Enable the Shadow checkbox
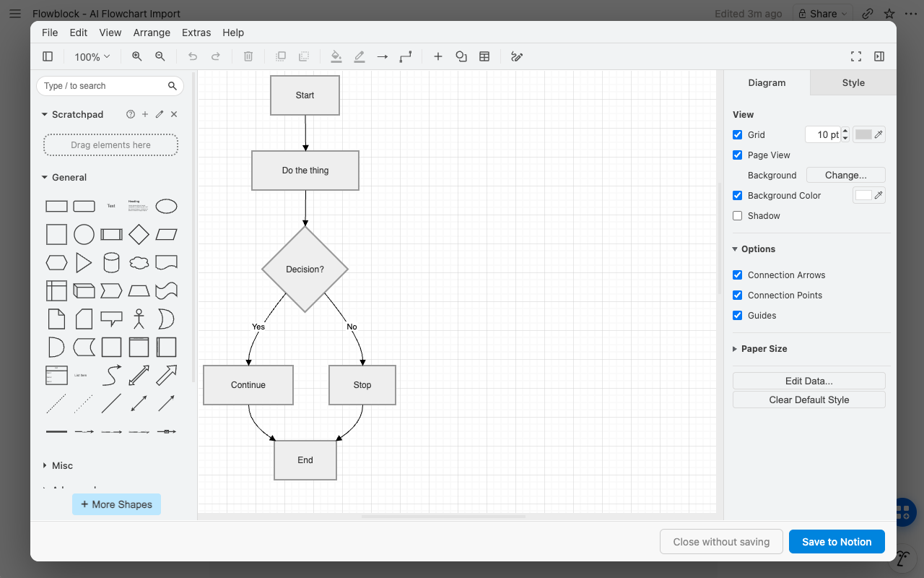The width and height of the screenshot is (924, 578). coord(737,215)
